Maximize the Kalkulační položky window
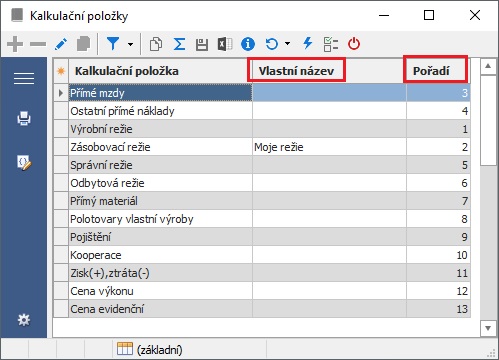Screen dimensions: 499x360 429,15
